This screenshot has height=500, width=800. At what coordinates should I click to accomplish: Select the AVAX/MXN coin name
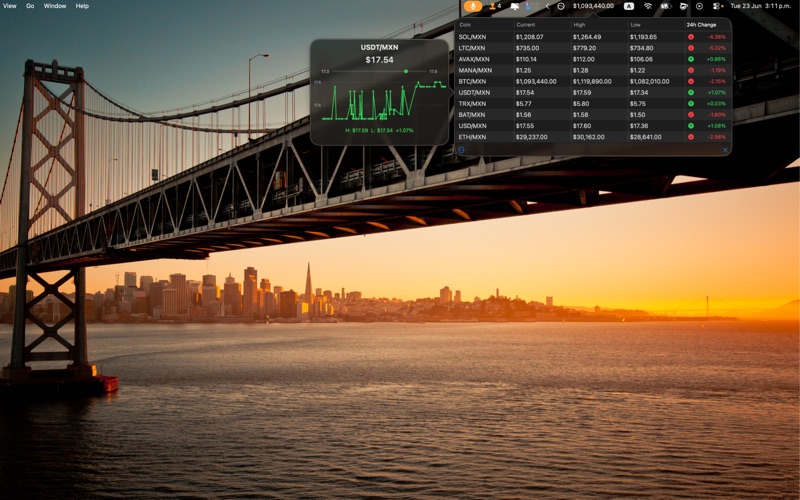click(x=474, y=59)
